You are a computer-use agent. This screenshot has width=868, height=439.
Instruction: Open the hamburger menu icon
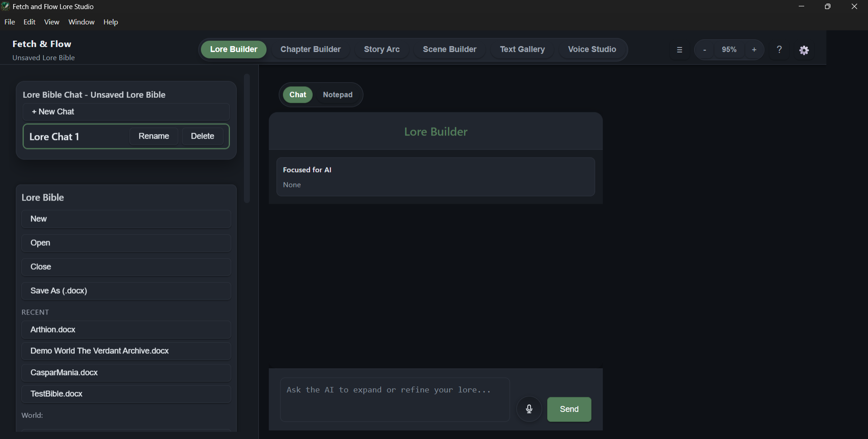(679, 50)
